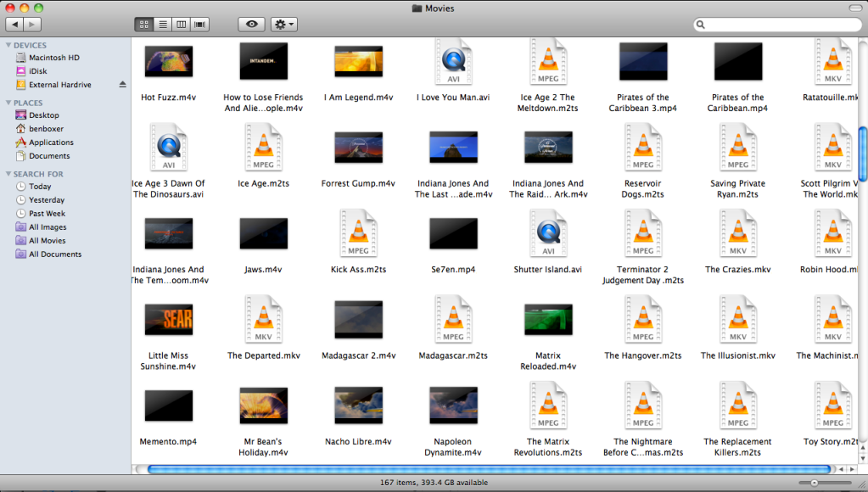Go forward with the right arrow button
The height and width of the screenshot is (492, 868).
[x=32, y=25]
